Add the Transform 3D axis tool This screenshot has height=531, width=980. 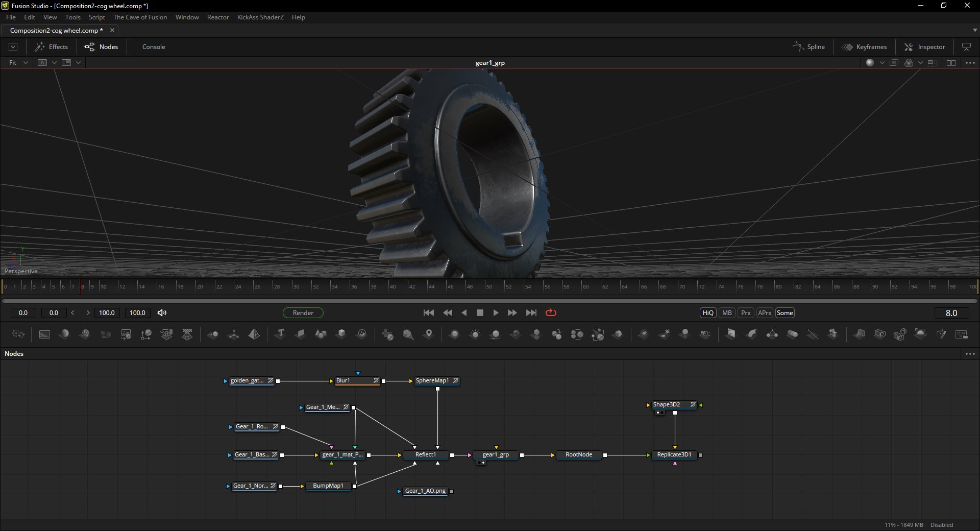(233, 334)
